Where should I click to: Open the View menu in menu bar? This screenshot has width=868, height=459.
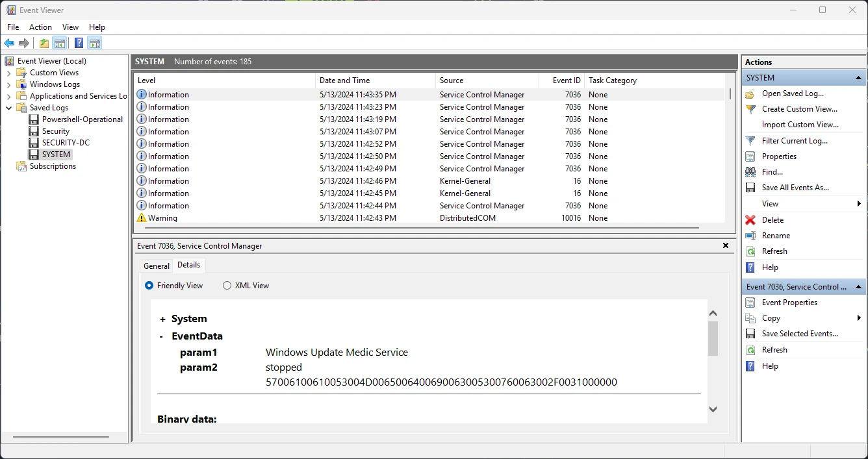[x=70, y=27]
